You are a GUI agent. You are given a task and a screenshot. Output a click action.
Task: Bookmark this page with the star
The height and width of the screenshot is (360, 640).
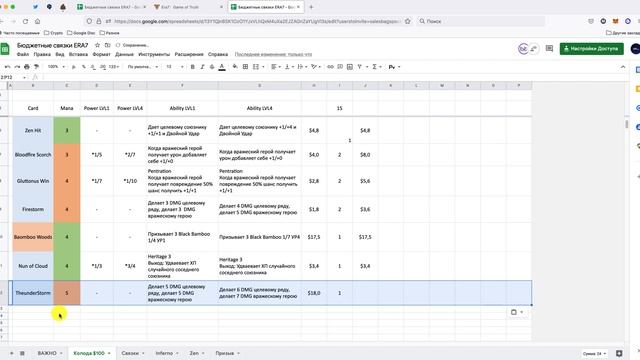[x=407, y=21]
